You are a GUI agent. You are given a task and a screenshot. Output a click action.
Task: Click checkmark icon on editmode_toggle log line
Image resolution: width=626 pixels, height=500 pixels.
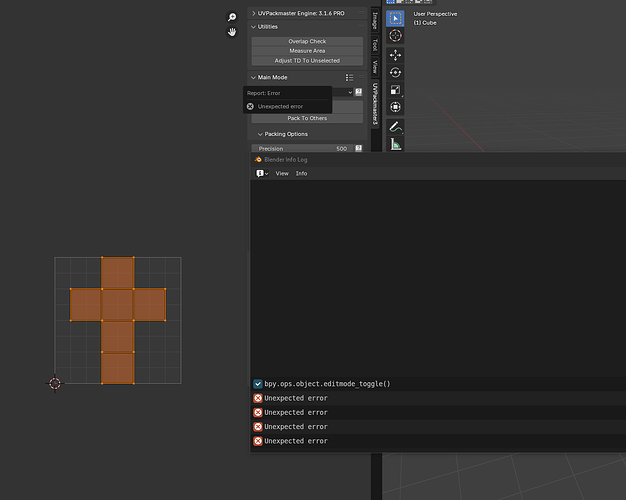tap(258, 384)
